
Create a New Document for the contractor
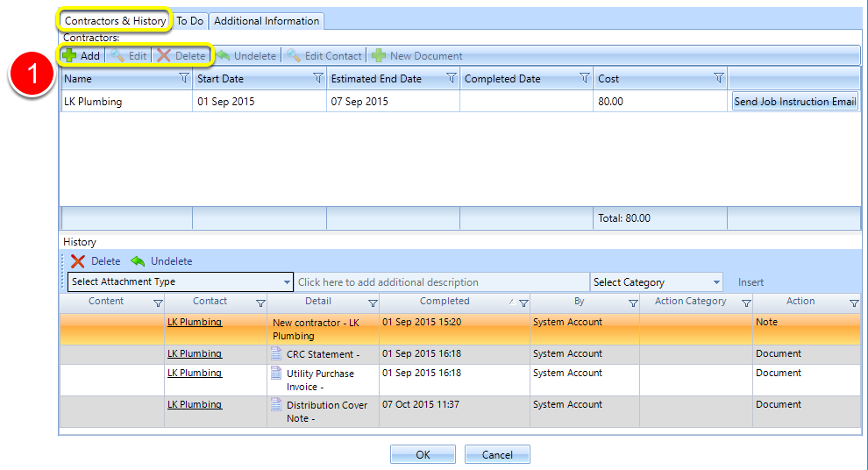(416, 55)
